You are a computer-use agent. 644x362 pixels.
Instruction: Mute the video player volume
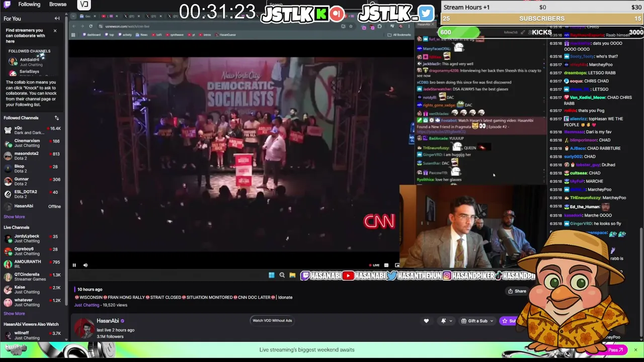85,265
